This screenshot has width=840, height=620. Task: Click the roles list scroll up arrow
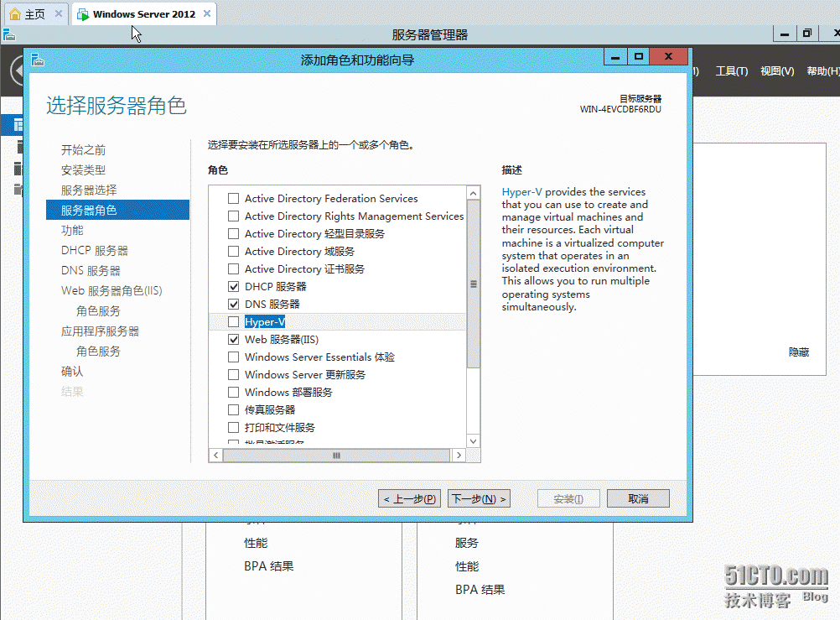click(473, 193)
